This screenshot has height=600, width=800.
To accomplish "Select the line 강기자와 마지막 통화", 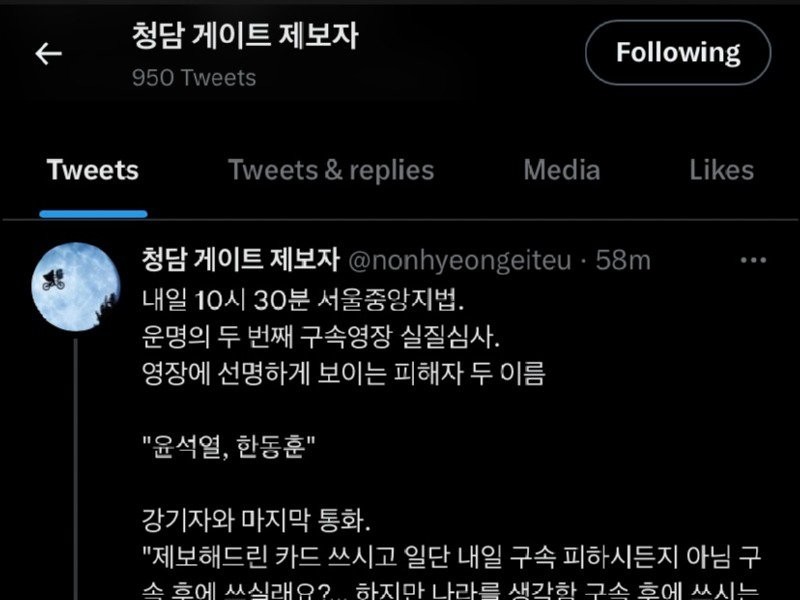I will click(256, 520).
